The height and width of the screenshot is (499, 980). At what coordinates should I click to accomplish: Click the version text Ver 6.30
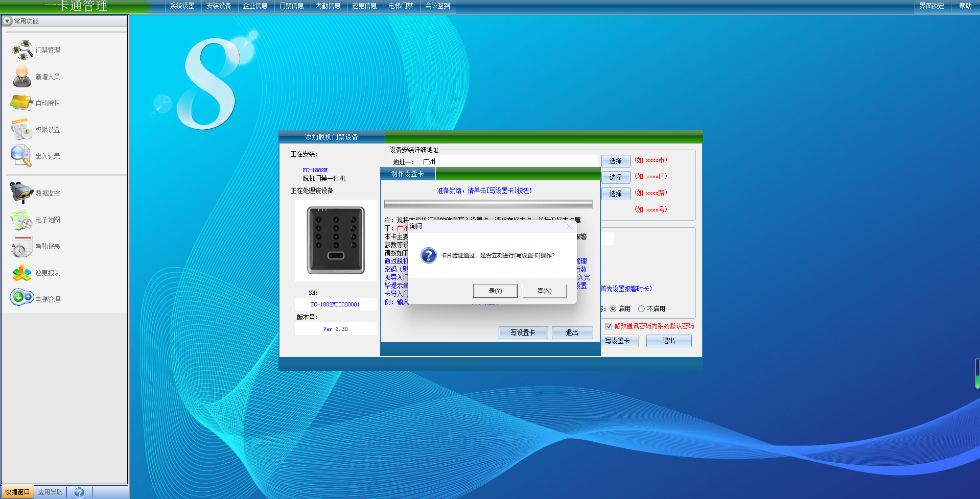pos(335,329)
